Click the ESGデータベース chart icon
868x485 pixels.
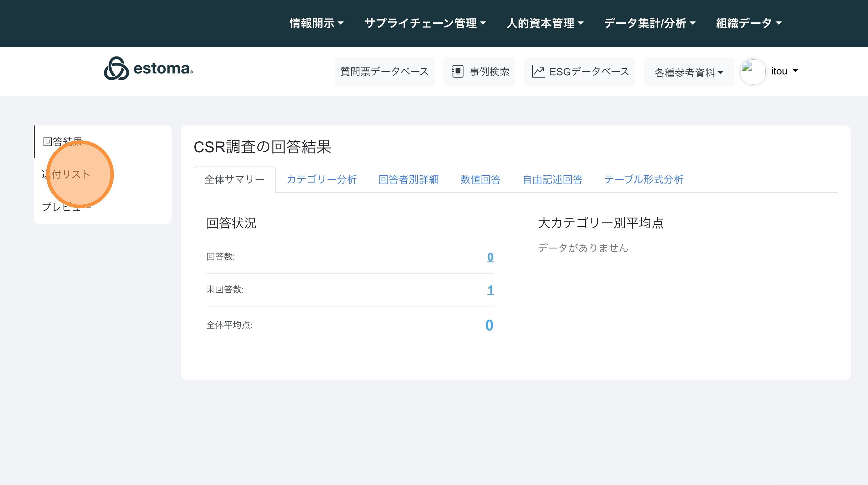tap(538, 71)
